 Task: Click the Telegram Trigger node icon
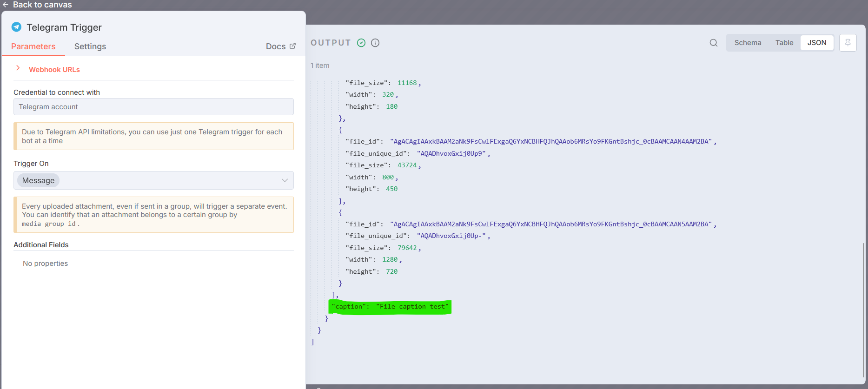tap(16, 27)
